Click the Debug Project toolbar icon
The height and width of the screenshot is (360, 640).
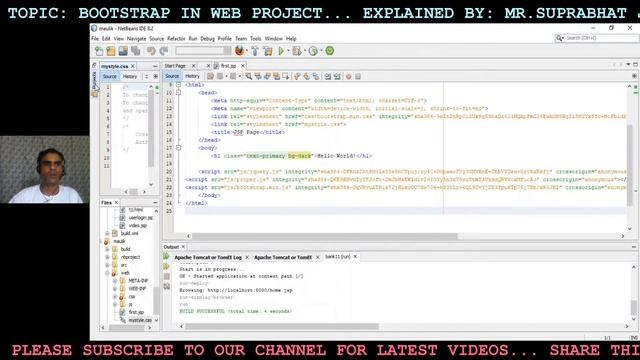pyautogui.click(x=297, y=51)
